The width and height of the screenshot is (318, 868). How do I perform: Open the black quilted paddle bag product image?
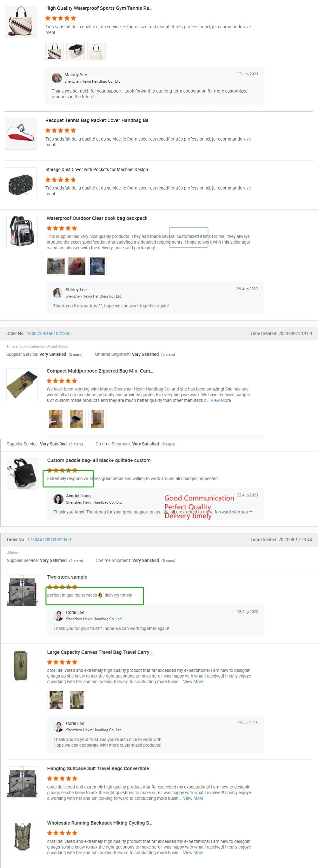[23, 473]
